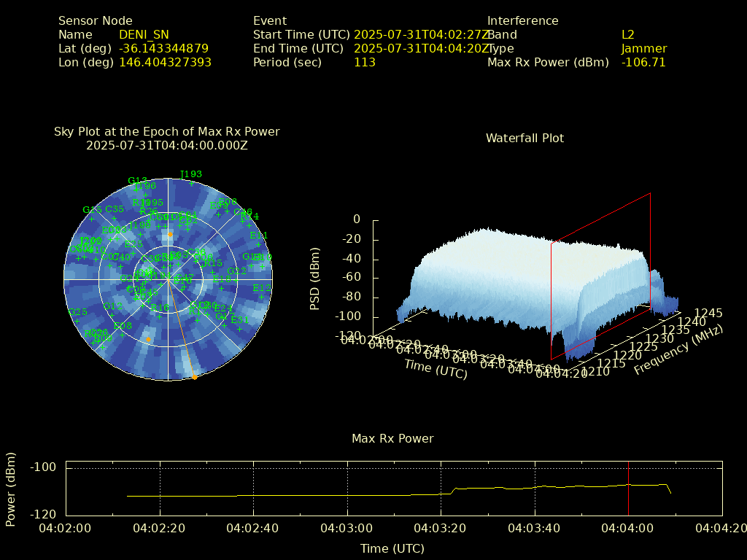Click the 1245 MHz frequency axis label
The width and height of the screenshot is (747, 560).
pyautogui.click(x=709, y=313)
